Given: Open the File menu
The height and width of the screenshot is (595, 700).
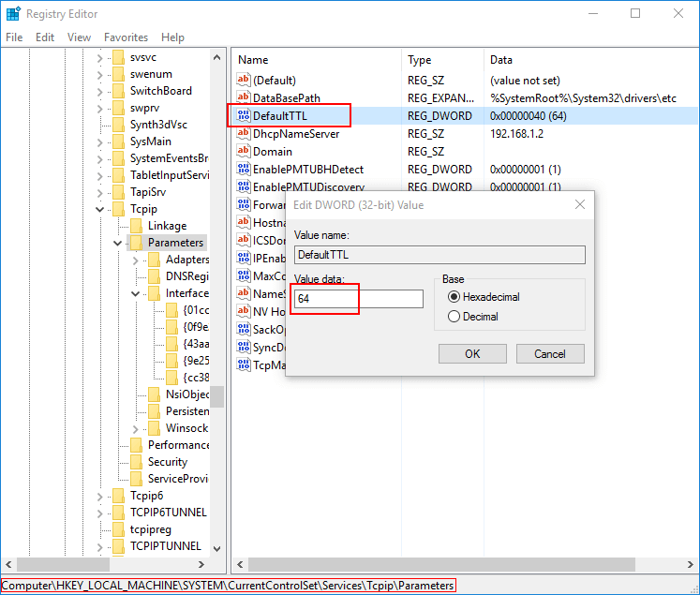Looking at the screenshot, I should pos(14,37).
